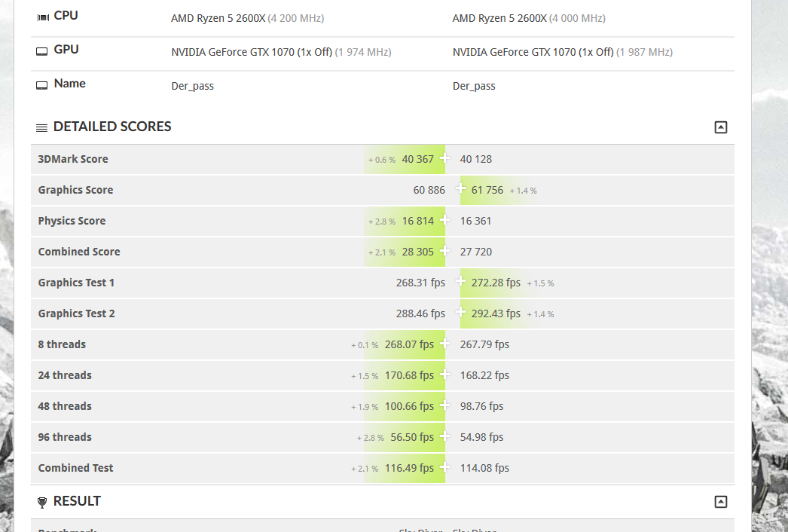
Task: Click the 288.46 fps value
Action: point(420,313)
